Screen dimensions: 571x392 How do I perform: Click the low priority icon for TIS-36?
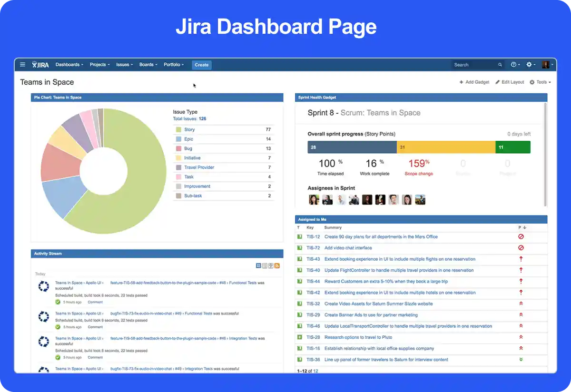[x=521, y=360]
